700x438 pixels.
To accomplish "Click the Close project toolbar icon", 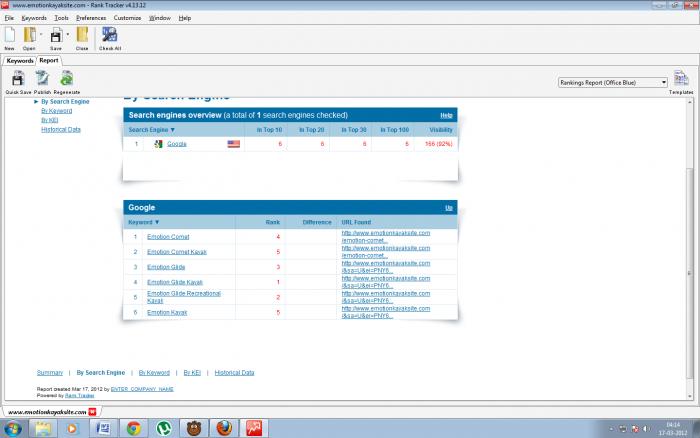I will [x=82, y=35].
